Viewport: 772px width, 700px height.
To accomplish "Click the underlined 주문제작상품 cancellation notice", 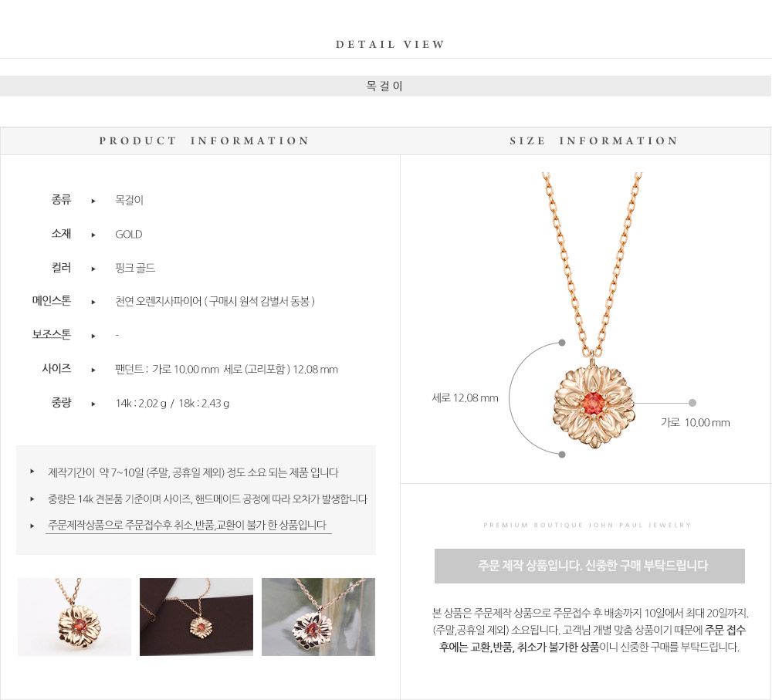I will 187,526.
